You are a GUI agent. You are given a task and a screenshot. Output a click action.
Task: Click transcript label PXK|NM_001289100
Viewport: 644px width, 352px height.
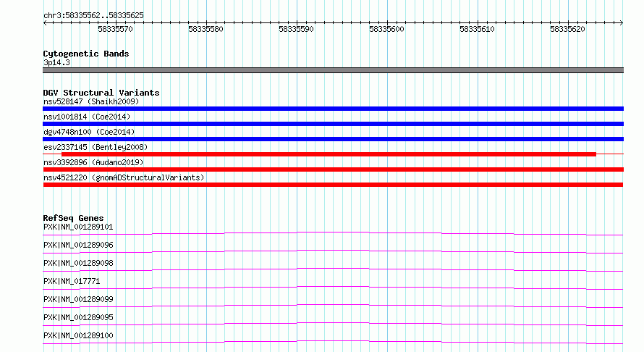tap(78, 335)
